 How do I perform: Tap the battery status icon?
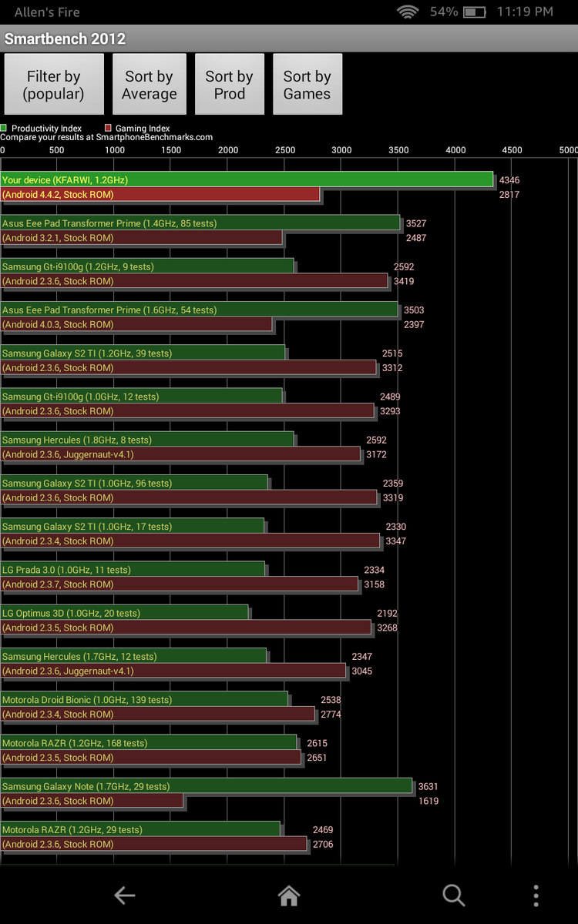tap(475, 12)
